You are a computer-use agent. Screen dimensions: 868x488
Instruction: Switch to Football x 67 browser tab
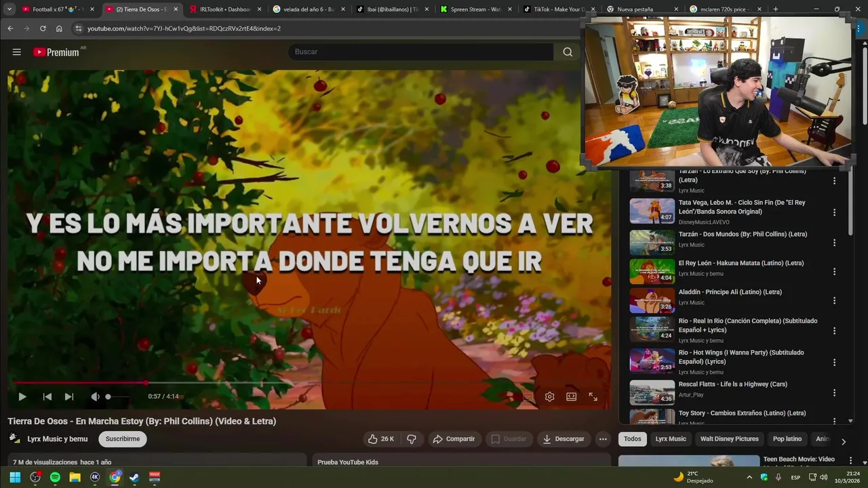pyautogui.click(x=58, y=9)
